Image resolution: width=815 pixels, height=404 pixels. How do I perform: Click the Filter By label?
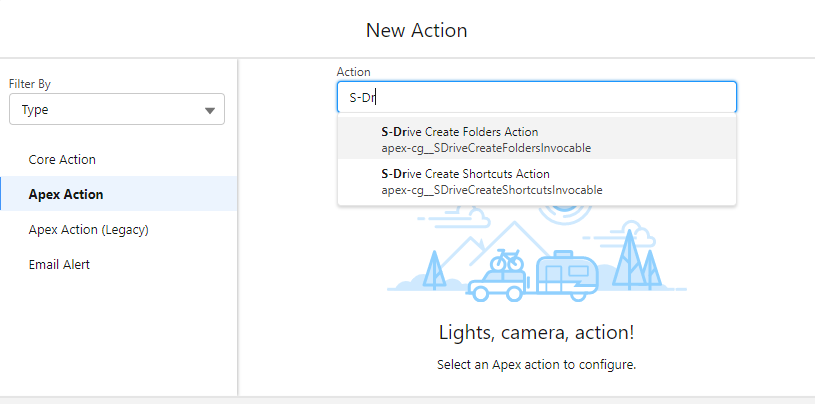click(30, 84)
